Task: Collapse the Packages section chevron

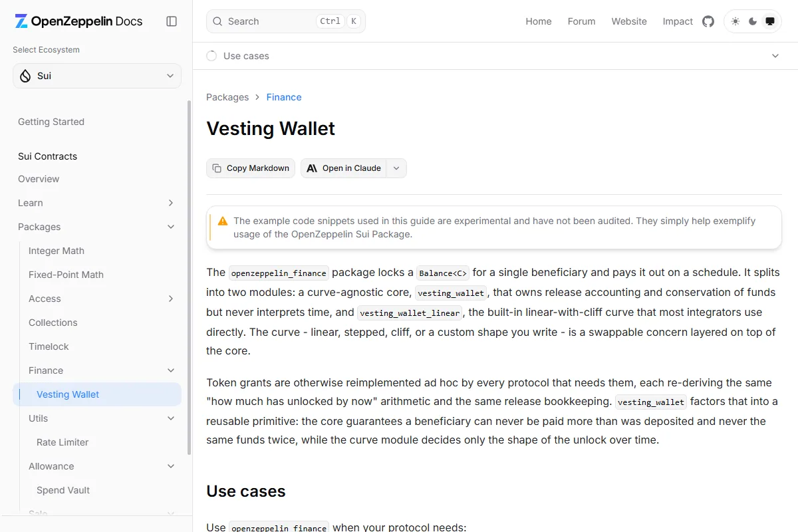Action: pos(171,227)
